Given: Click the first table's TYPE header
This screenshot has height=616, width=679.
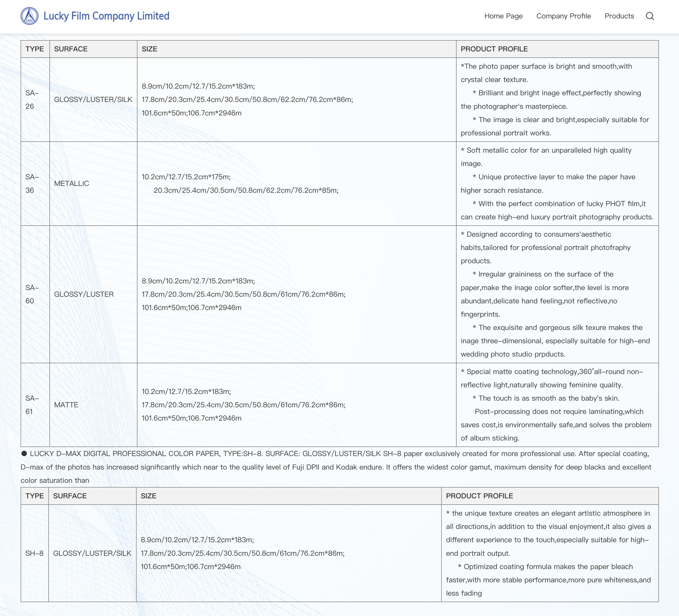Looking at the screenshot, I should [x=35, y=49].
